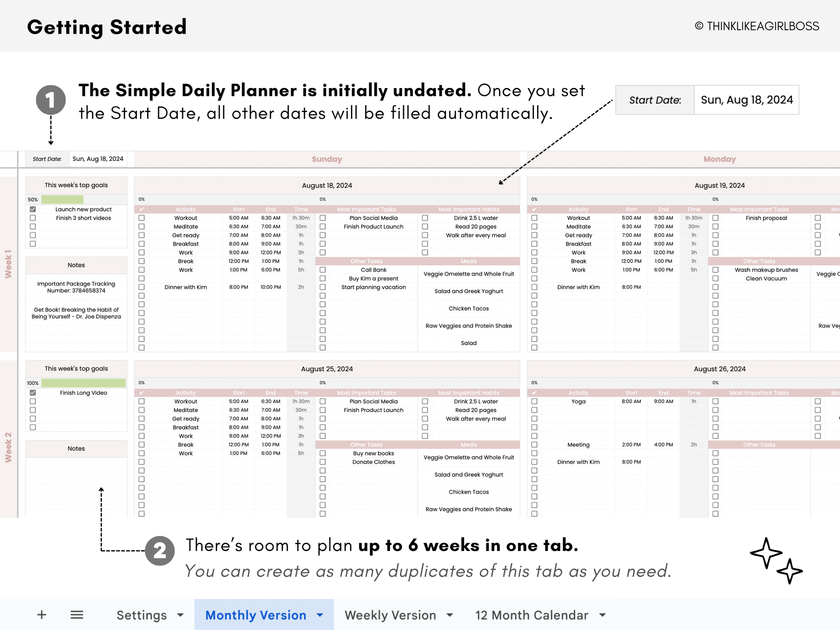Open the Weekly Version tab dropdown arrow
This screenshot has width=840, height=630.
450,615
